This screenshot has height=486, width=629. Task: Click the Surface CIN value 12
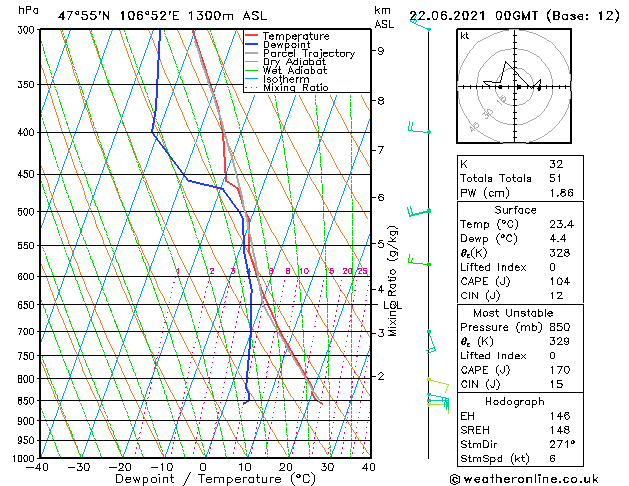(556, 296)
